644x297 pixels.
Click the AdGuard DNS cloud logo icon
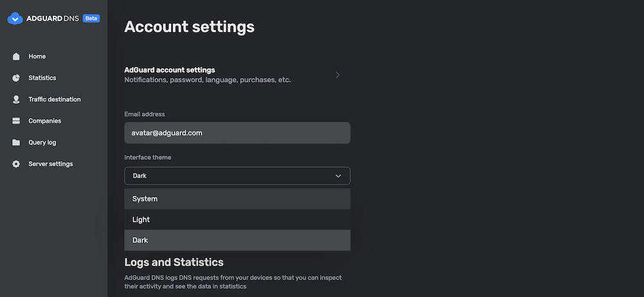tap(15, 19)
